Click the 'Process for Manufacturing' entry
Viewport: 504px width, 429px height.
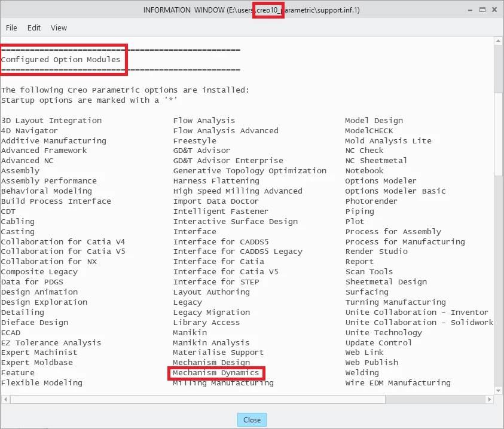405,241
